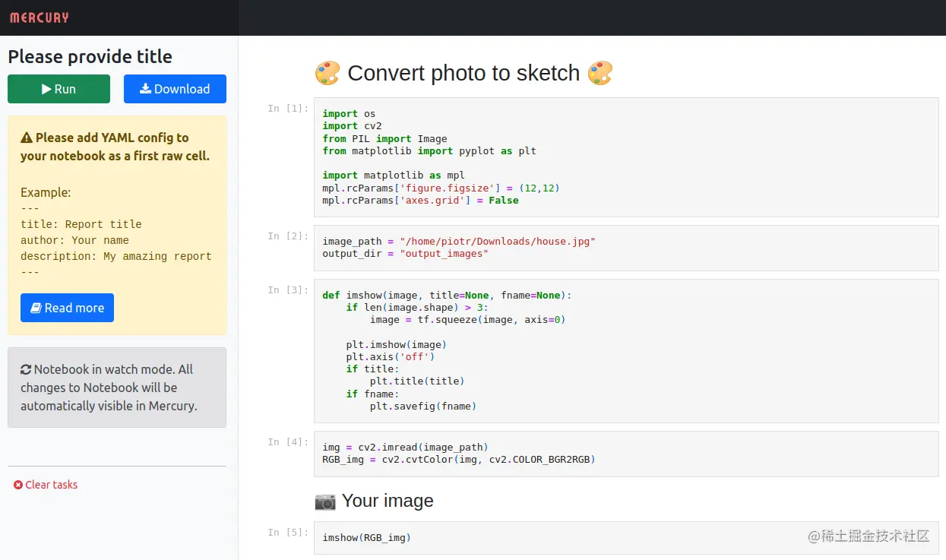946x560 pixels.
Task: Click the book icon on Read more
Action: (35, 308)
